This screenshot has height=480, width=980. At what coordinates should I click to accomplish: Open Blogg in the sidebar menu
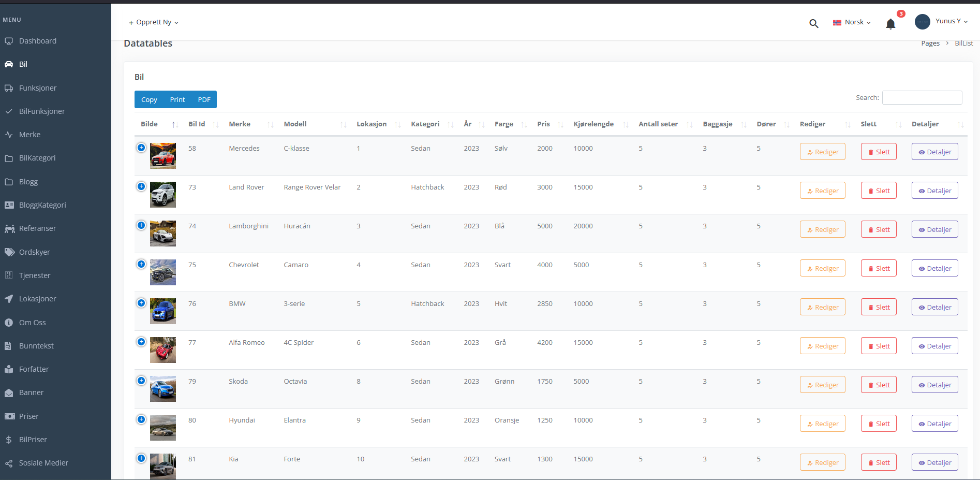(28, 182)
